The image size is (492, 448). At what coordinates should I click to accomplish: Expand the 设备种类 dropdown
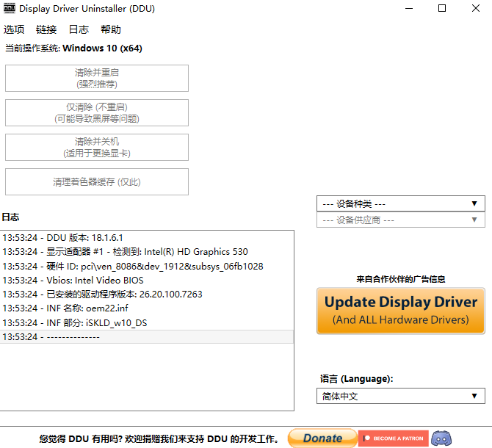pos(401,203)
